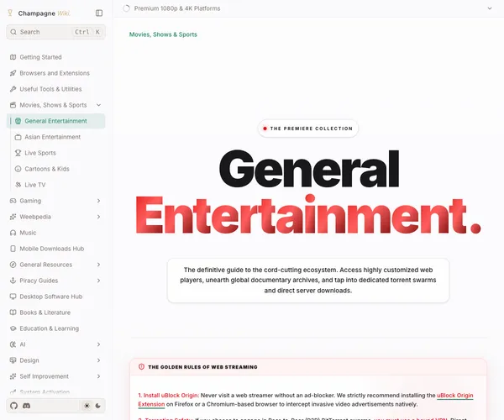Viewport: 504px width, 420px height.
Task: Click the Mobile Downloads Hub phone icon
Action: 13,249
